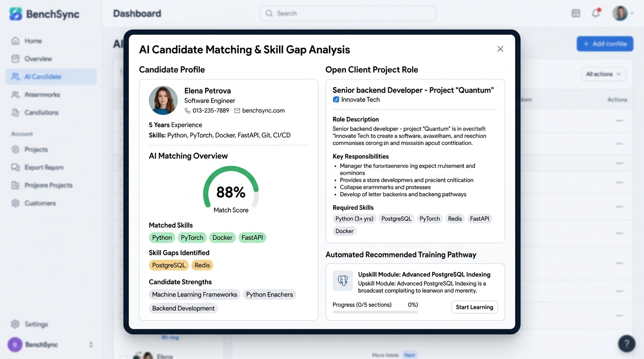The image size is (644, 359).
Task: Open the All actions dropdown
Action: tap(603, 74)
